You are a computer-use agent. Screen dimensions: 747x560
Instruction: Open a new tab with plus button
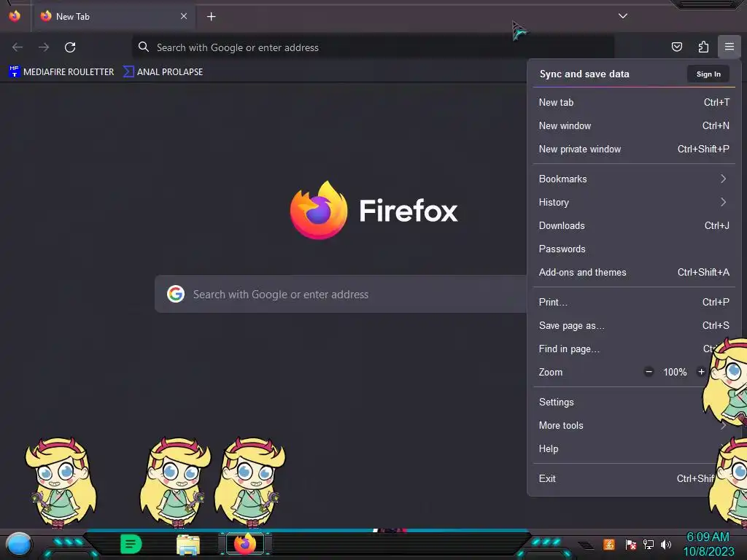pyautogui.click(x=211, y=17)
